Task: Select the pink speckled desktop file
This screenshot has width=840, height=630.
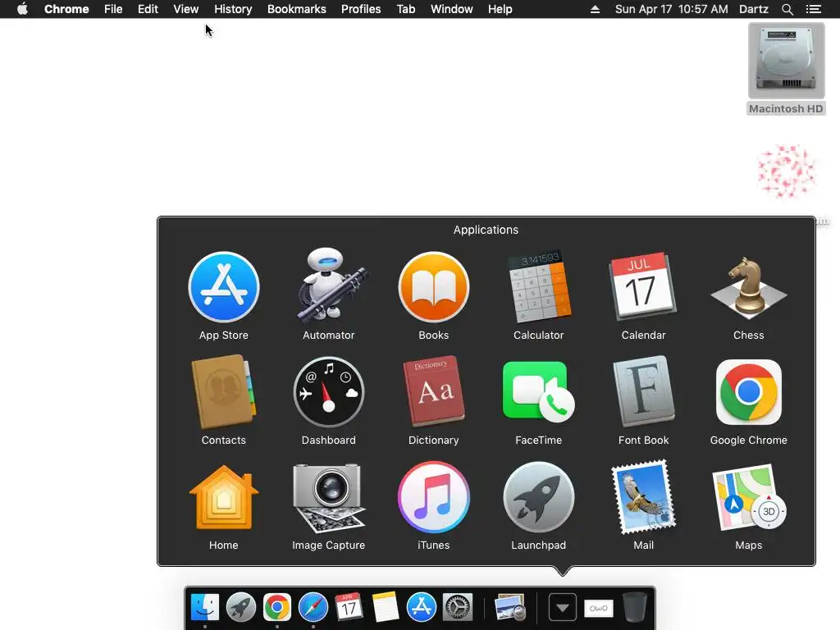Action: (x=787, y=171)
